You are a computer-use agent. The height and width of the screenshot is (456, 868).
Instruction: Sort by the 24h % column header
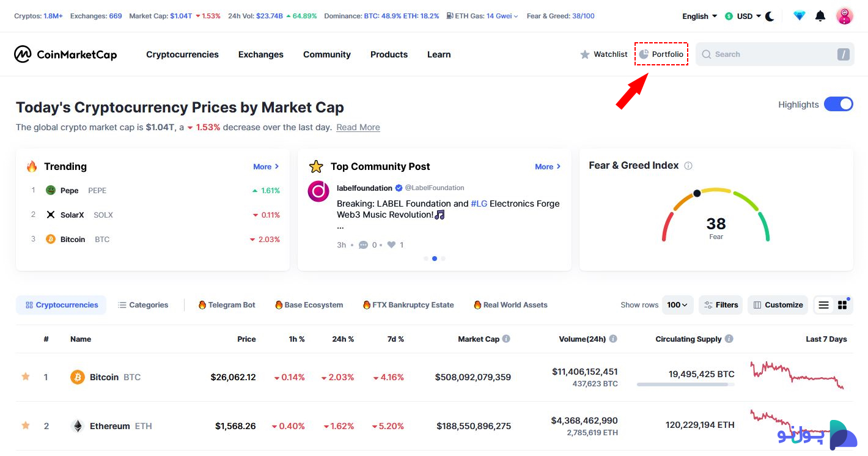(x=343, y=339)
